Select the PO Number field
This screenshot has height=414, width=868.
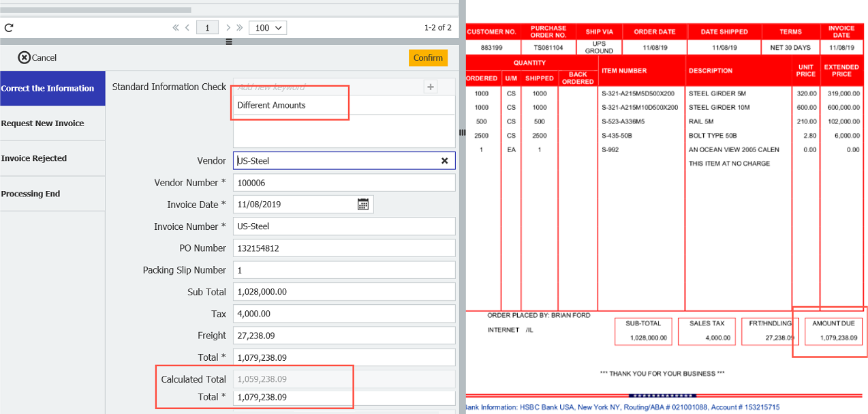[x=344, y=248]
